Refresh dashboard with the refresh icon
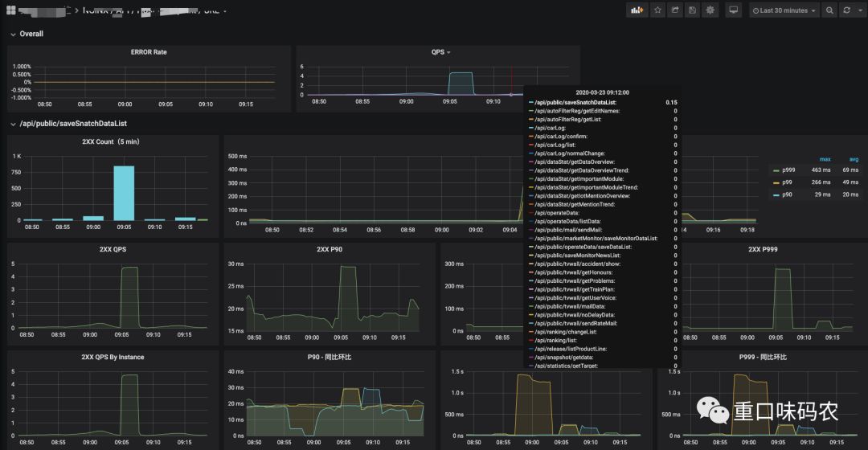This screenshot has height=450, width=868. tap(846, 10)
